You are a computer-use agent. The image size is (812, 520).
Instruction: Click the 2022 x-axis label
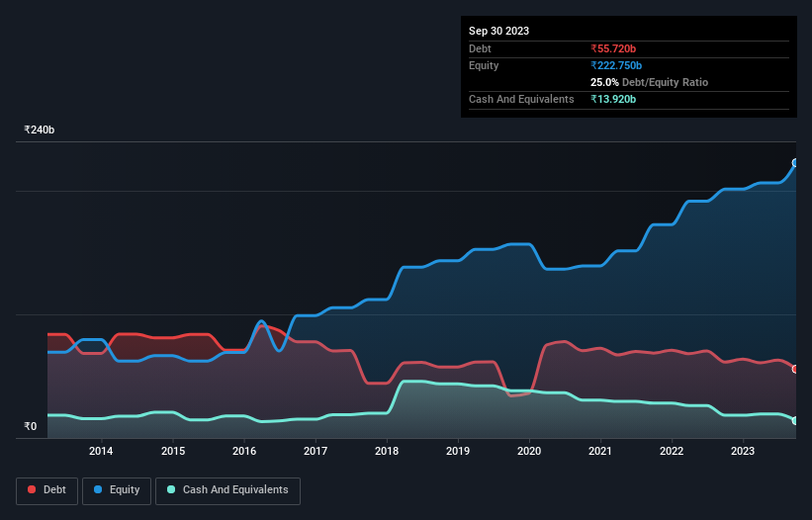point(672,451)
